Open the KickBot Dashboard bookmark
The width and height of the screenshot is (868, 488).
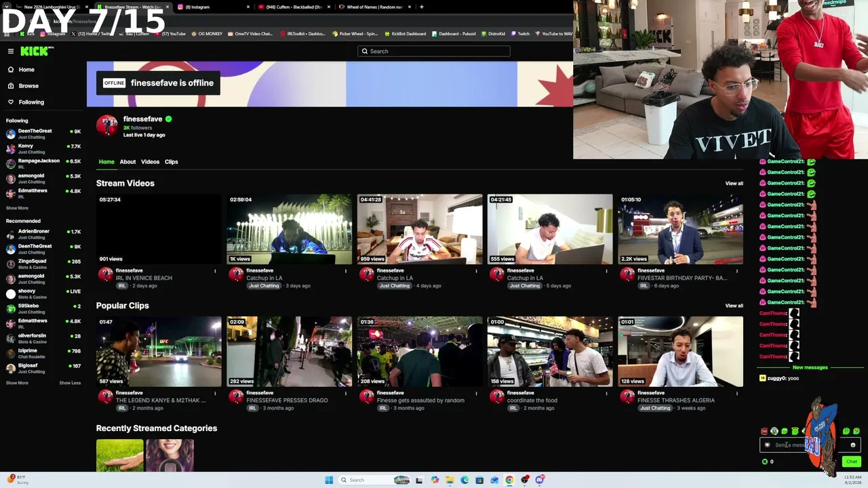(x=406, y=34)
